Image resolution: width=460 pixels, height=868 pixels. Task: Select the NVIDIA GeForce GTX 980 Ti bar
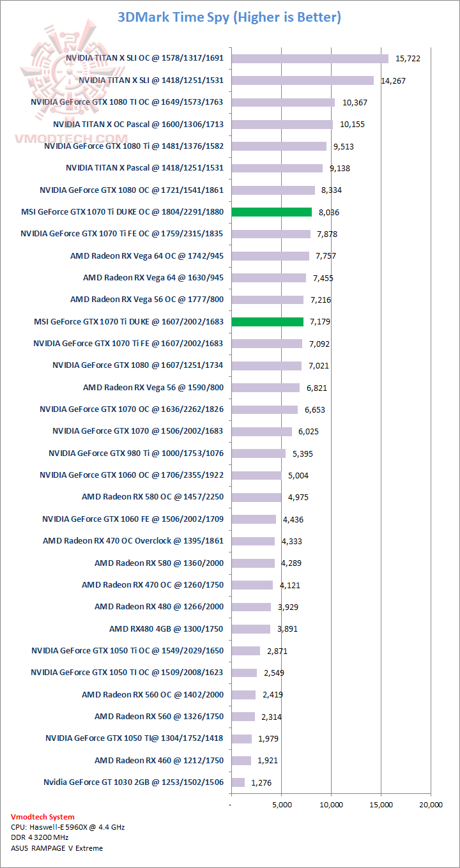[258, 453]
